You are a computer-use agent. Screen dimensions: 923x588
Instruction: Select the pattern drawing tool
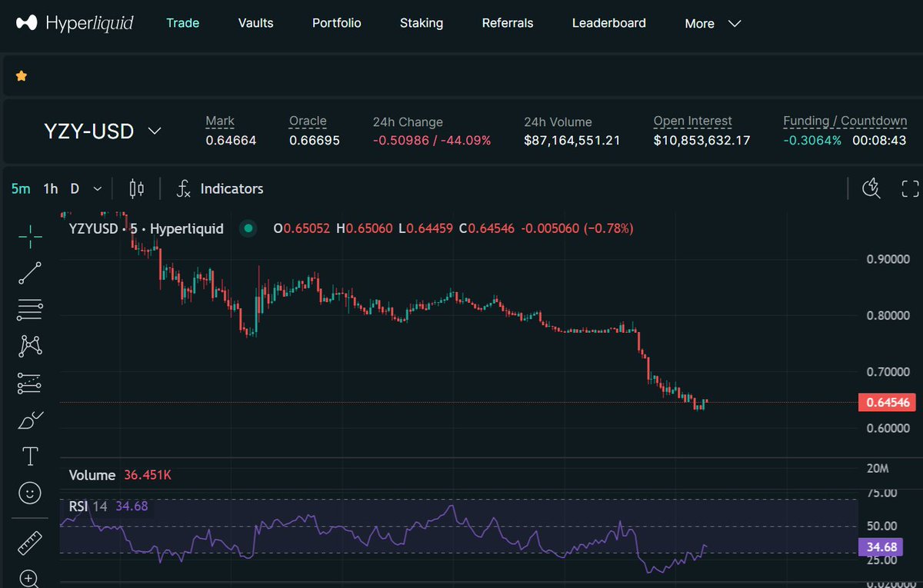pyautogui.click(x=30, y=347)
